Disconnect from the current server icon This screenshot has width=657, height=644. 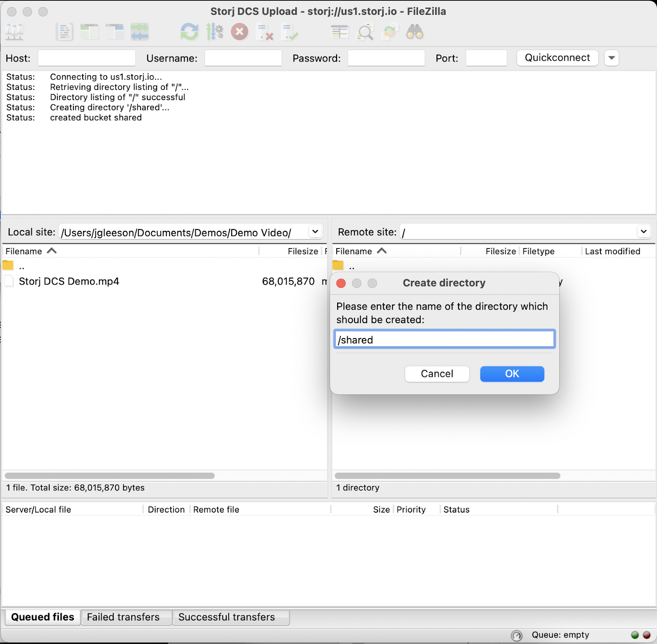pos(265,32)
